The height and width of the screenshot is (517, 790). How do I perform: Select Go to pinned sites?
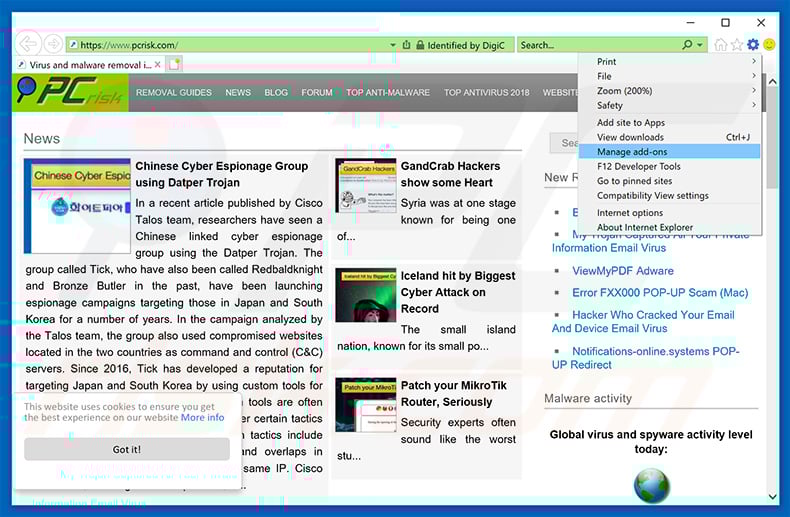coord(670,181)
